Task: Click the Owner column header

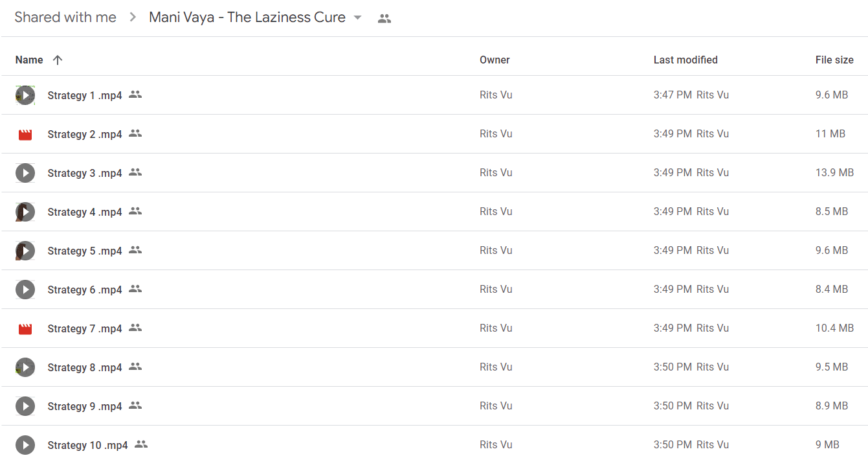Action: click(495, 60)
